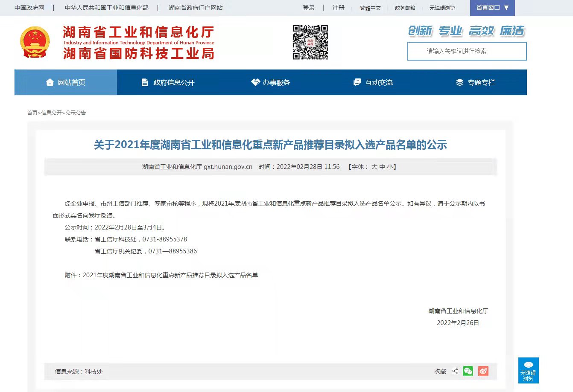Click the 互动交流 chat bubble icon
Image resolution: width=573 pixels, height=392 pixels.
point(357,82)
